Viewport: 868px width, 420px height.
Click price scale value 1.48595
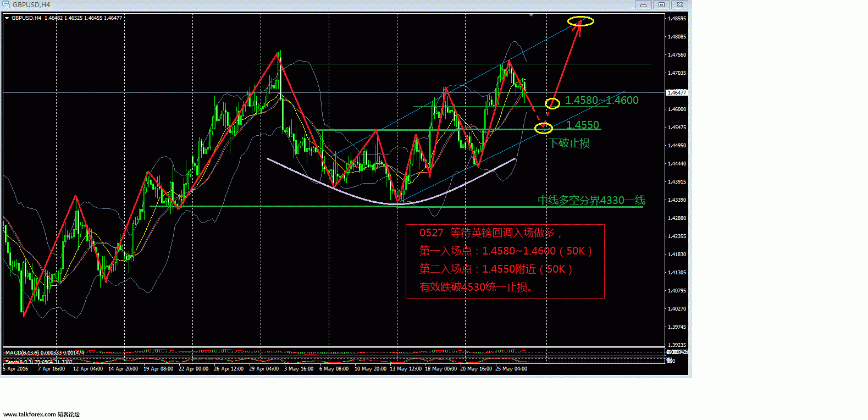[677, 19]
